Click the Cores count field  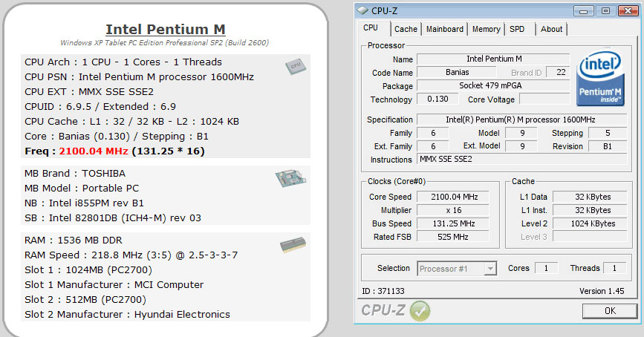[x=546, y=268]
